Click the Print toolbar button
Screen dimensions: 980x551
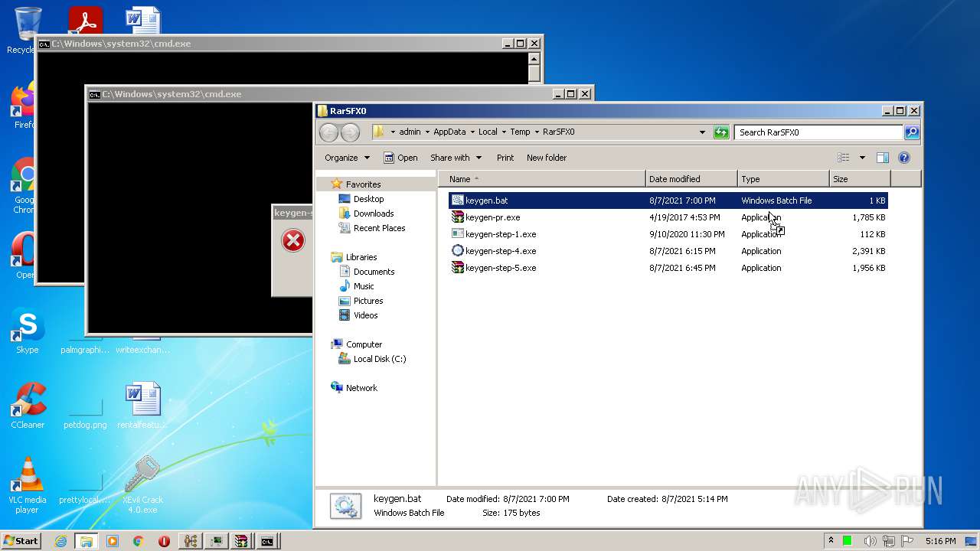(505, 158)
